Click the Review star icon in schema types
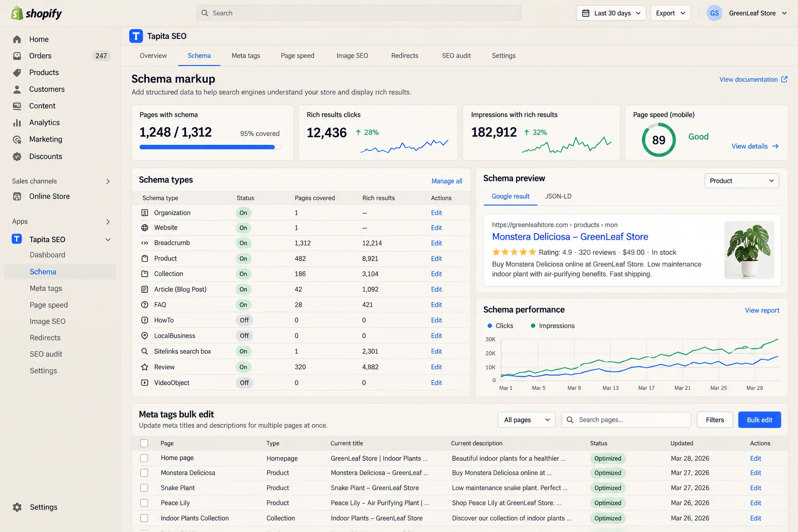The image size is (798, 532). click(145, 367)
